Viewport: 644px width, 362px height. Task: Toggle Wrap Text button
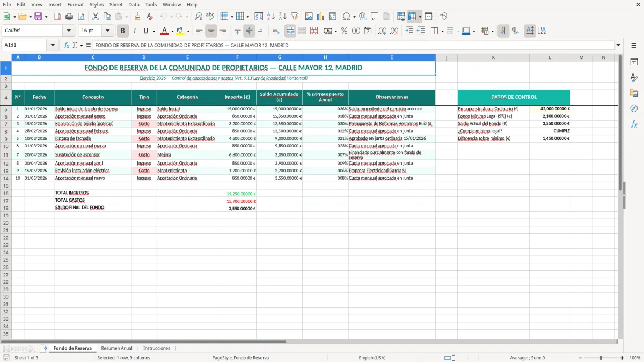(x=275, y=31)
